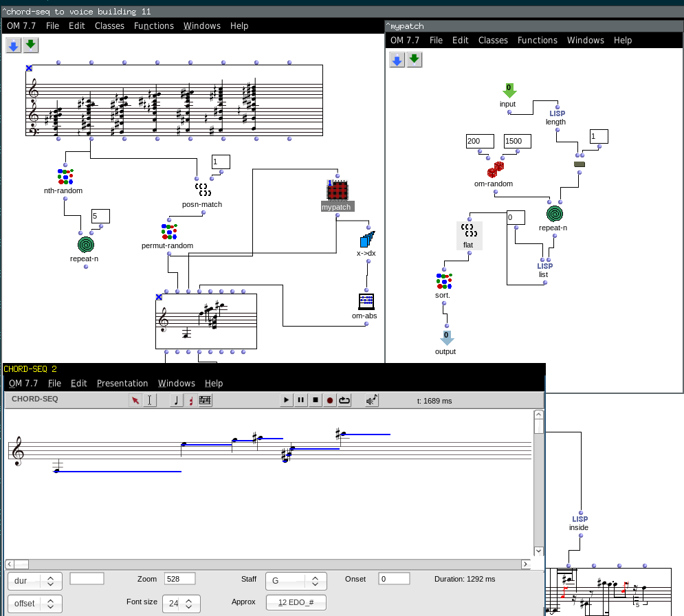This screenshot has width=684, height=616.
Task: Click the "t: 1689 ms" time readout
Action: [x=434, y=401]
